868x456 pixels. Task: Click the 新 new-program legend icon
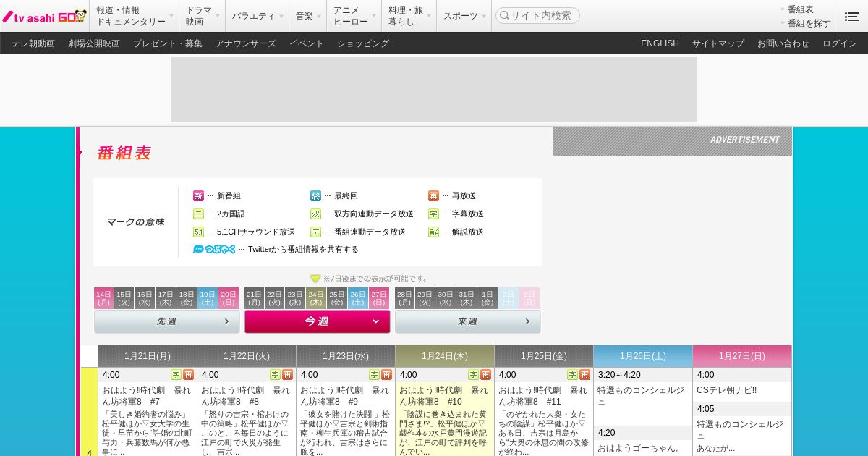pyautogui.click(x=198, y=196)
